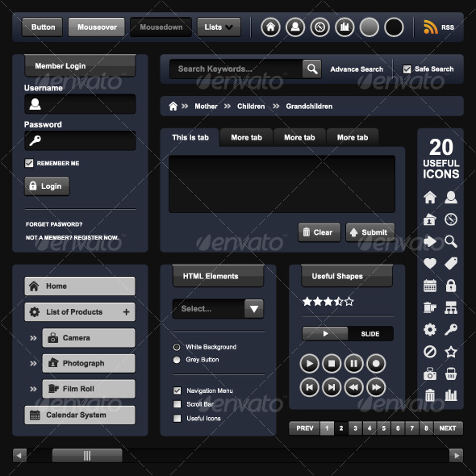The height and width of the screenshot is (476, 476).
Task: Click the breadcrumb home icon
Action: pyautogui.click(x=173, y=106)
